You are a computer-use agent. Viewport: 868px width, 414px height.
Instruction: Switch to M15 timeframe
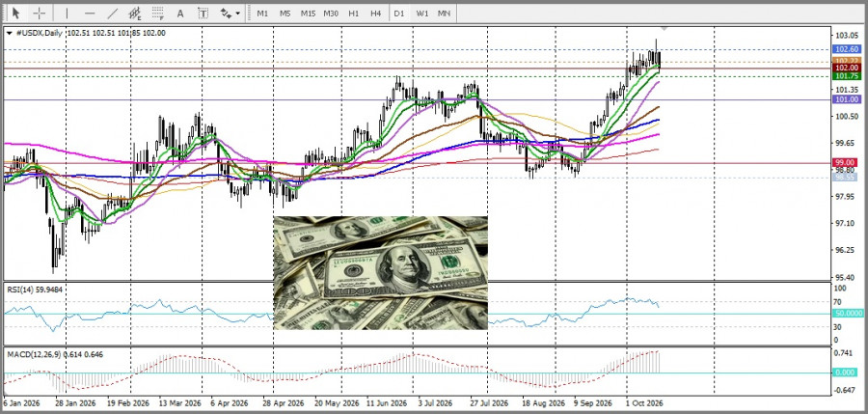[x=308, y=13]
